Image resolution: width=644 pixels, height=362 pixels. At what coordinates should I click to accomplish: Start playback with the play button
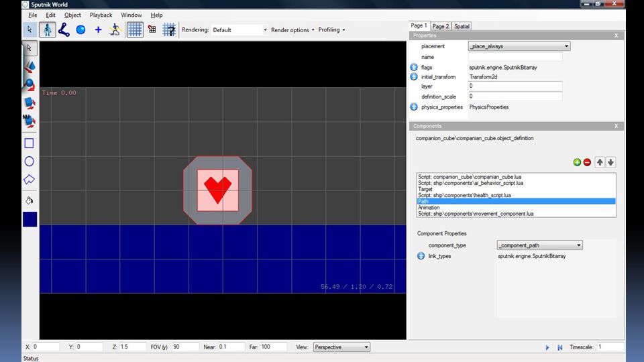tap(547, 348)
